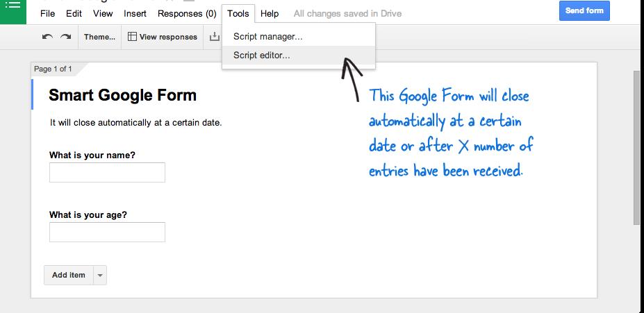
Task: Click the download responses toolbar icon
Action: coord(215,37)
